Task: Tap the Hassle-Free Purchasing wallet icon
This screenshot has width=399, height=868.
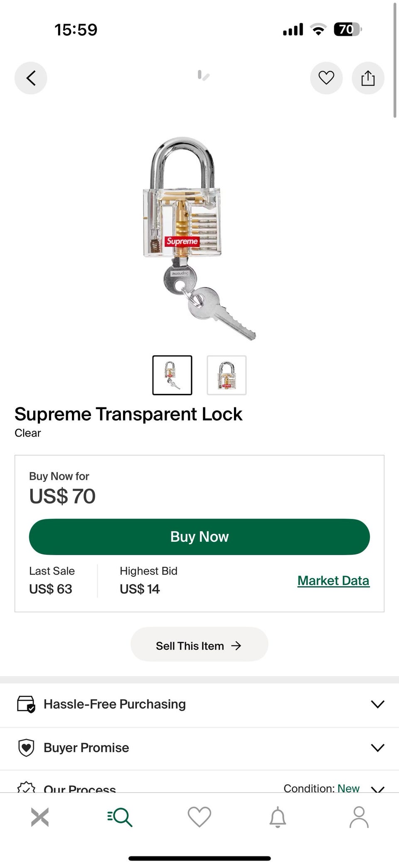Action: pyautogui.click(x=26, y=704)
